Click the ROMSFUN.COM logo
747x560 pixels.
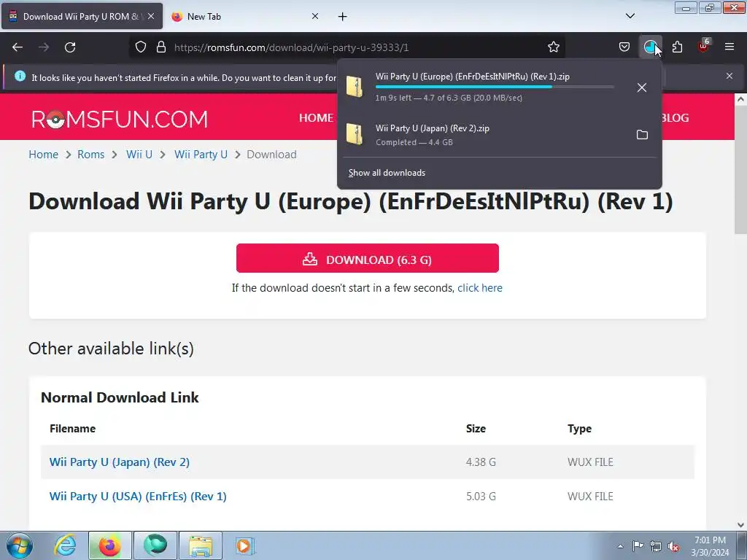[120, 119]
